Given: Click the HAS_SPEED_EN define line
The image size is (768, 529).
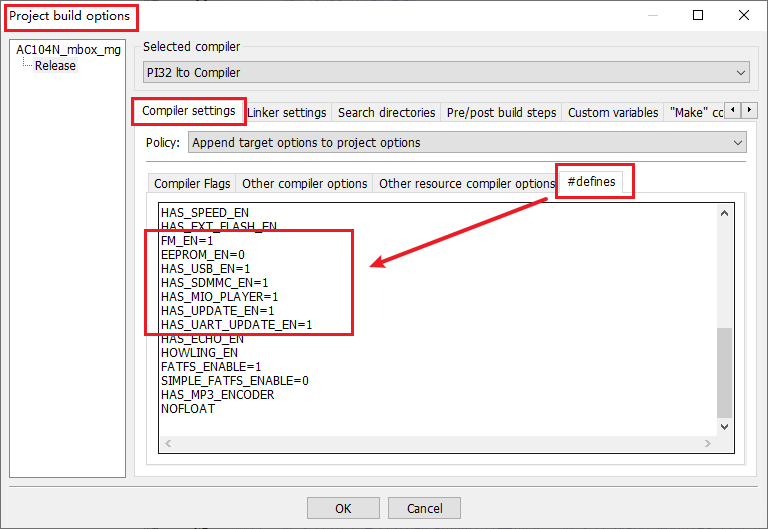Looking at the screenshot, I should 205,213.
